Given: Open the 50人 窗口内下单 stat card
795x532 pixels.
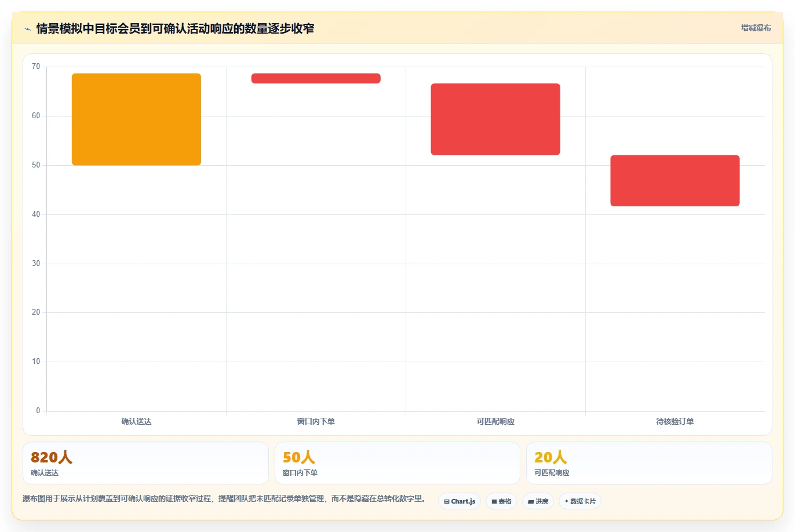Looking at the screenshot, I should click(x=397, y=463).
